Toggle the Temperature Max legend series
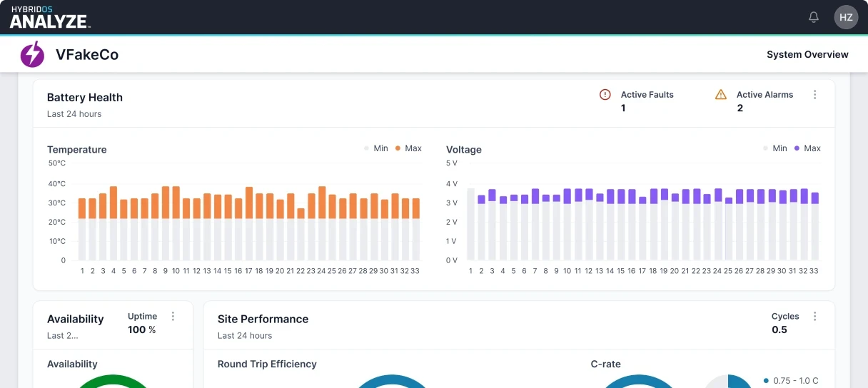This screenshot has height=388, width=868. tap(408, 148)
